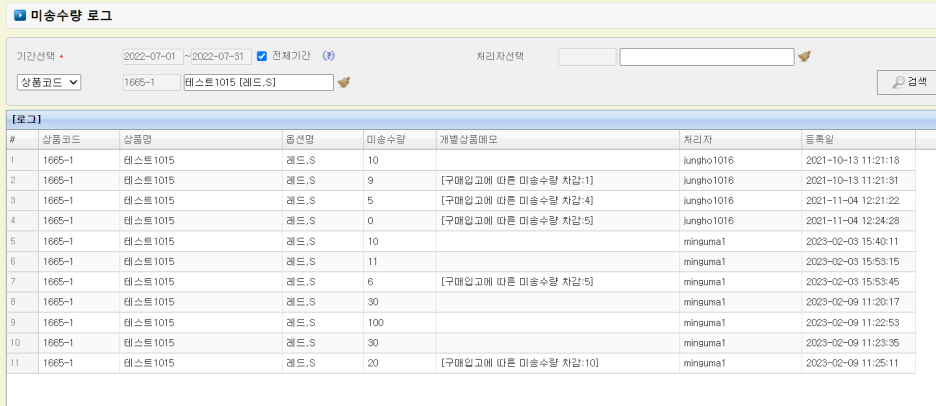Click the product code field 1665-1
The width and height of the screenshot is (936, 406).
pos(151,82)
